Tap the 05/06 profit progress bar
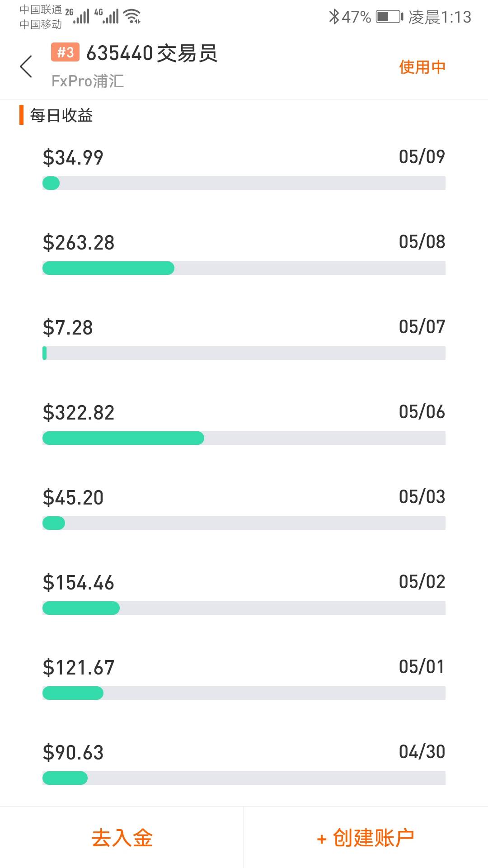Screen dimensions: 488x868 pyautogui.click(x=244, y=438)
